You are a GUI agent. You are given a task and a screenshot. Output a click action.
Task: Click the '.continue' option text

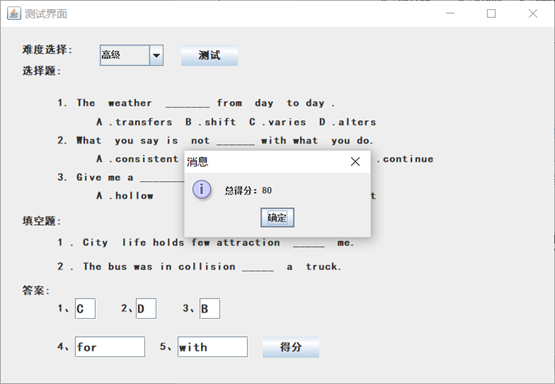click(x=405, y=159)
